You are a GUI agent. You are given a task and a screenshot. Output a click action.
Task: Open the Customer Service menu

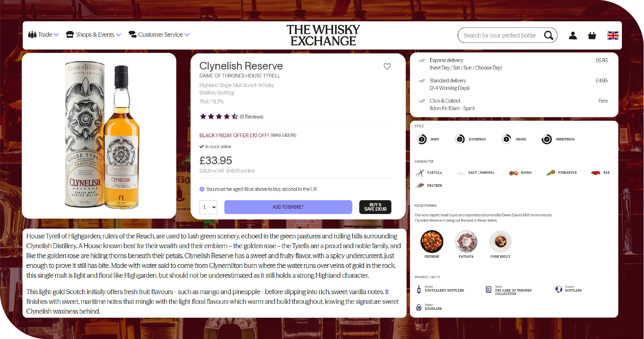(x=159, y=35)
